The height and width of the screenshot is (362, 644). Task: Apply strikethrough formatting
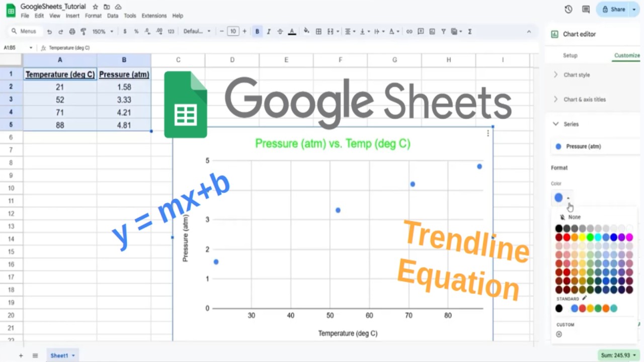pyautogui.click(x=280, y=31)
